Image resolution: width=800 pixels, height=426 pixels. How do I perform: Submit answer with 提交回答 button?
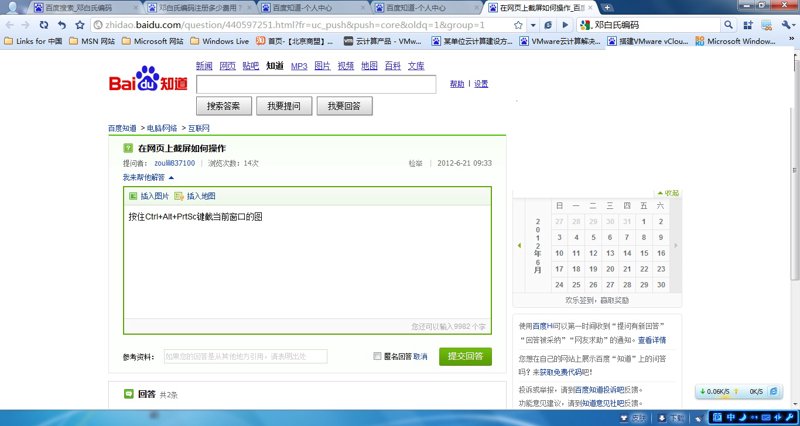point(465,357)
